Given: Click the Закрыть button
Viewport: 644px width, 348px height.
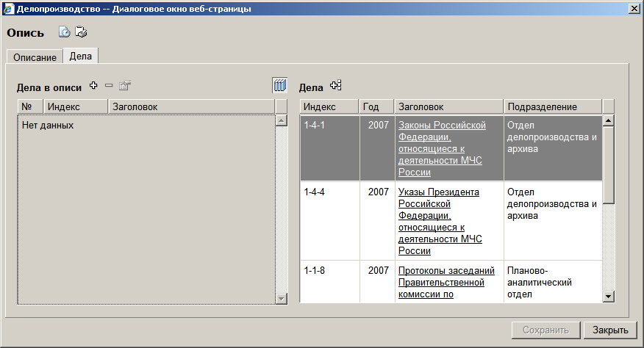Looking at the screenshot, I should pos(610,330).
